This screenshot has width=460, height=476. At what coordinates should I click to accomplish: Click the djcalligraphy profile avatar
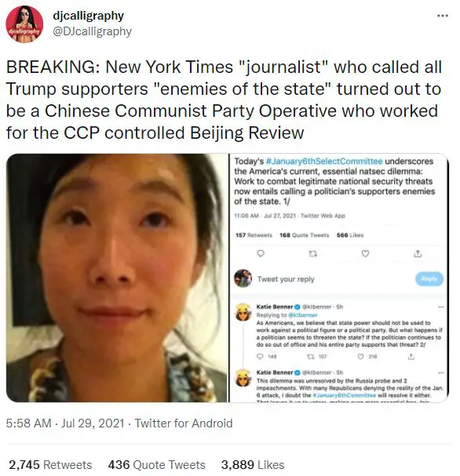tap(24, 24)
